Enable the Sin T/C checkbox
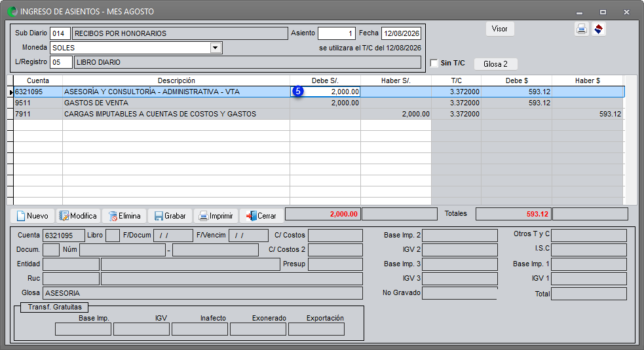644x350 pixels. (x=434, y=63)
